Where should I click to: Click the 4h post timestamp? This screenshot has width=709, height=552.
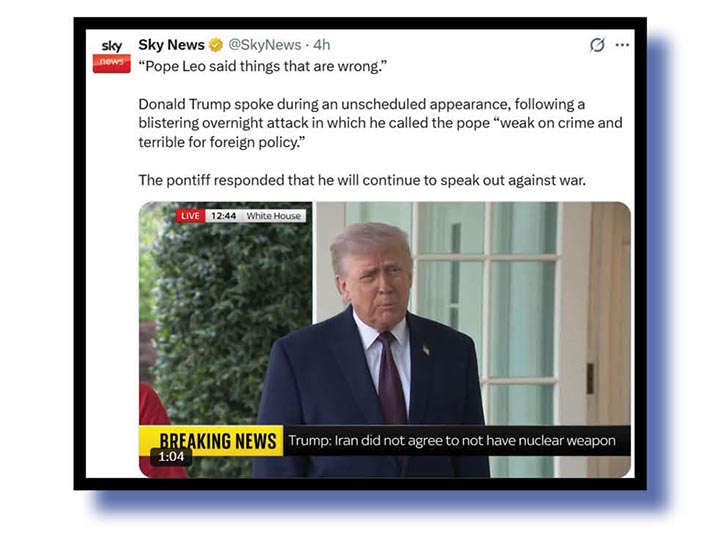tap(321, 45)
